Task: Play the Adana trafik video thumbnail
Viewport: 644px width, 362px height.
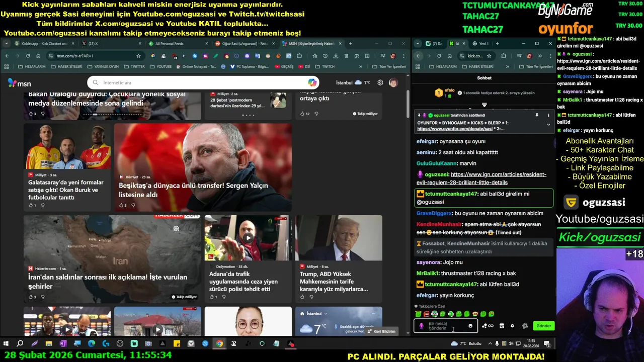Action: coord(248,238)
